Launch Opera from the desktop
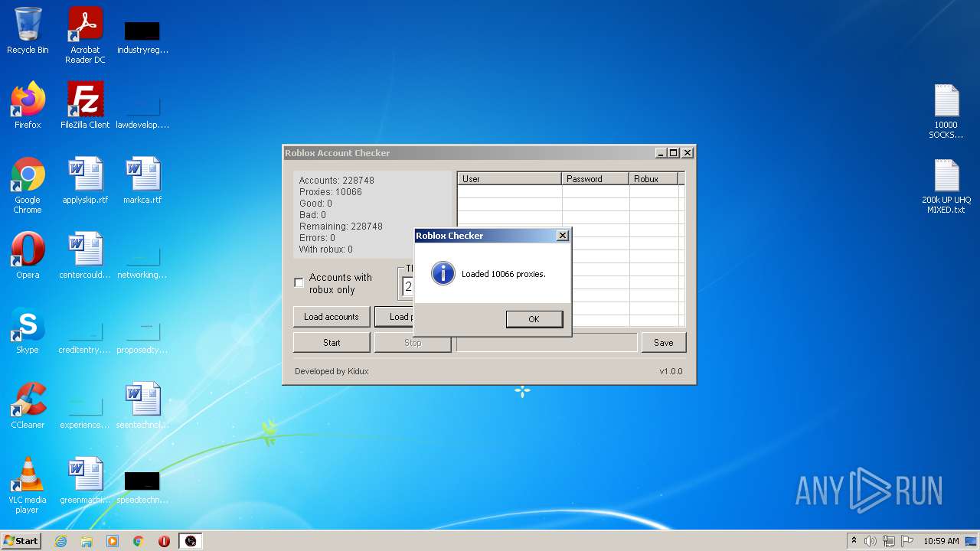980x551 pixels. 28,256
